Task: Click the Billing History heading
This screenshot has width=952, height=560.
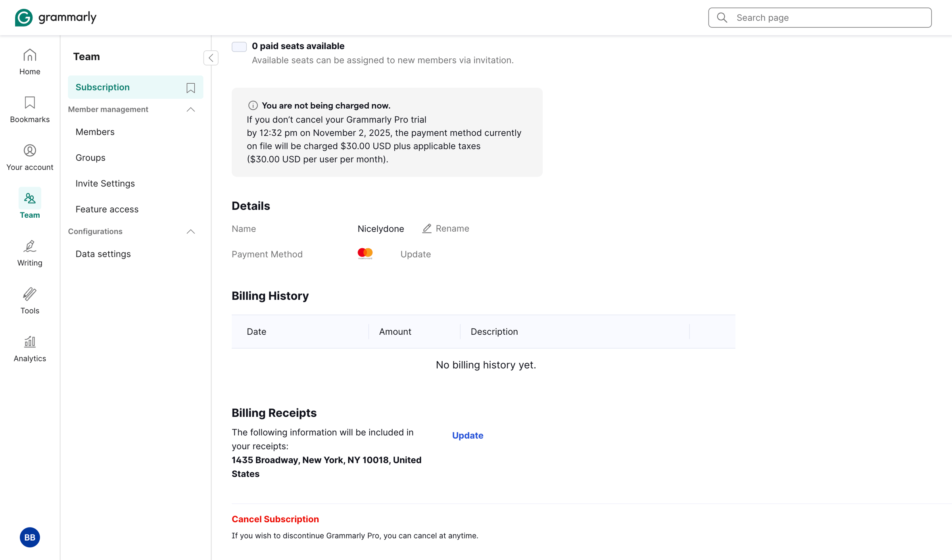Action: click(x=270, y=296)
